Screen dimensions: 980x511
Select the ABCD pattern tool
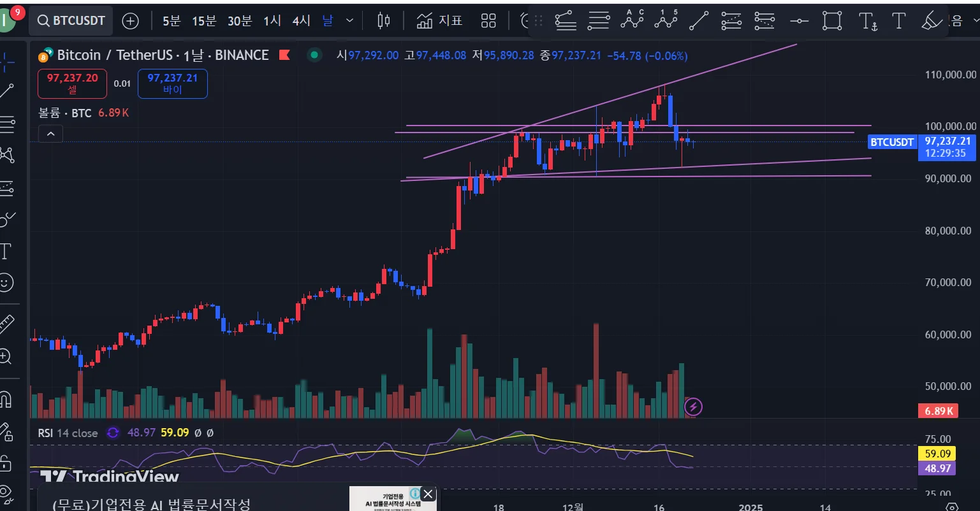coord(632,20)
